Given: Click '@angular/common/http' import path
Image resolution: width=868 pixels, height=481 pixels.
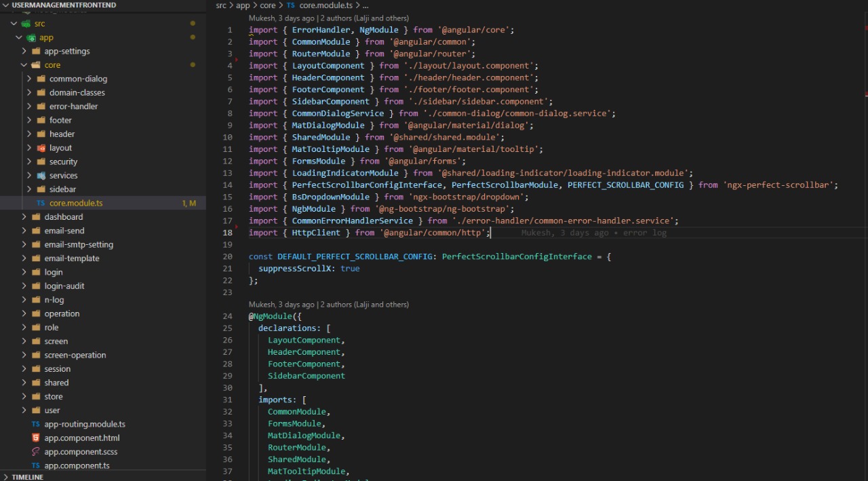Looking at the screenshot, I should pyautogui.click(x=435, y=233).
